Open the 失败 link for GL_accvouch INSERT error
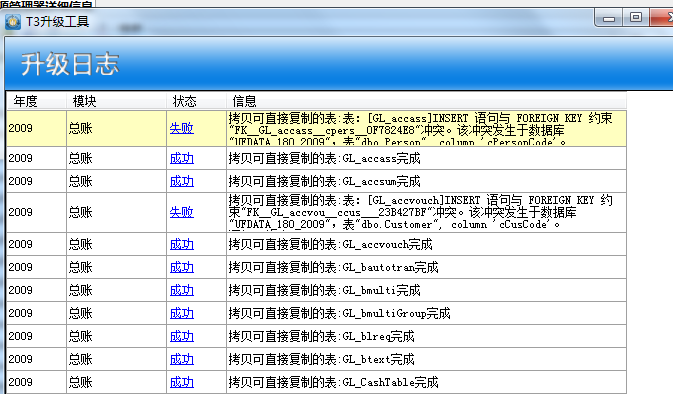This screenshot has height=394, width=673. pyautogui.click(x=182, y=212)
